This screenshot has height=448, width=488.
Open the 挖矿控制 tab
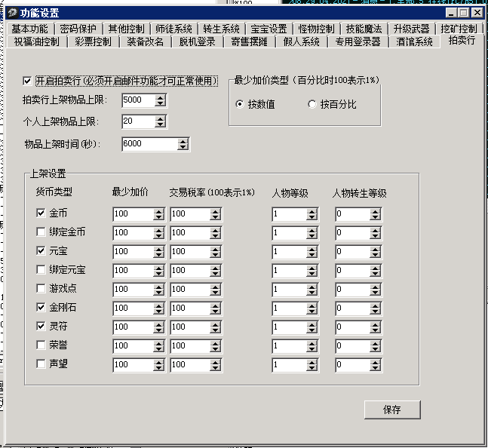pos(459,29)
